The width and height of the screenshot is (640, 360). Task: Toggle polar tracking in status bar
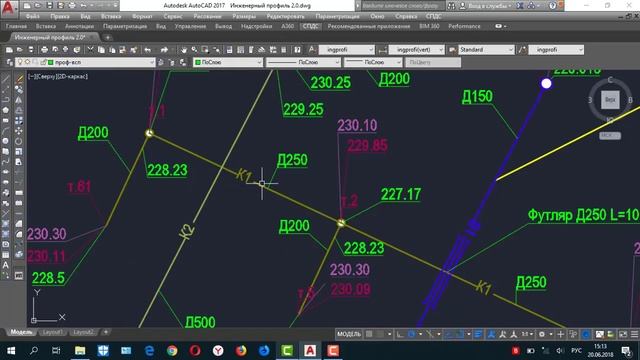coord(411,334)
